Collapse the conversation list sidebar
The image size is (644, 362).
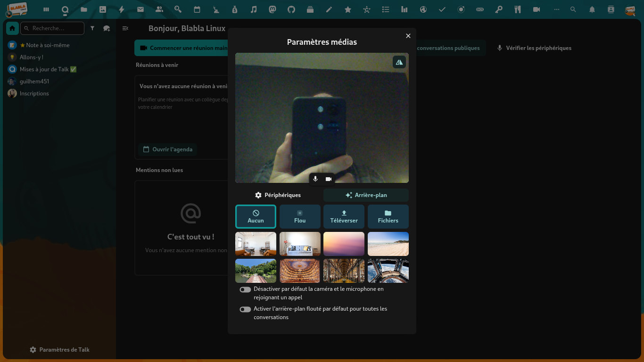point(125,28)
